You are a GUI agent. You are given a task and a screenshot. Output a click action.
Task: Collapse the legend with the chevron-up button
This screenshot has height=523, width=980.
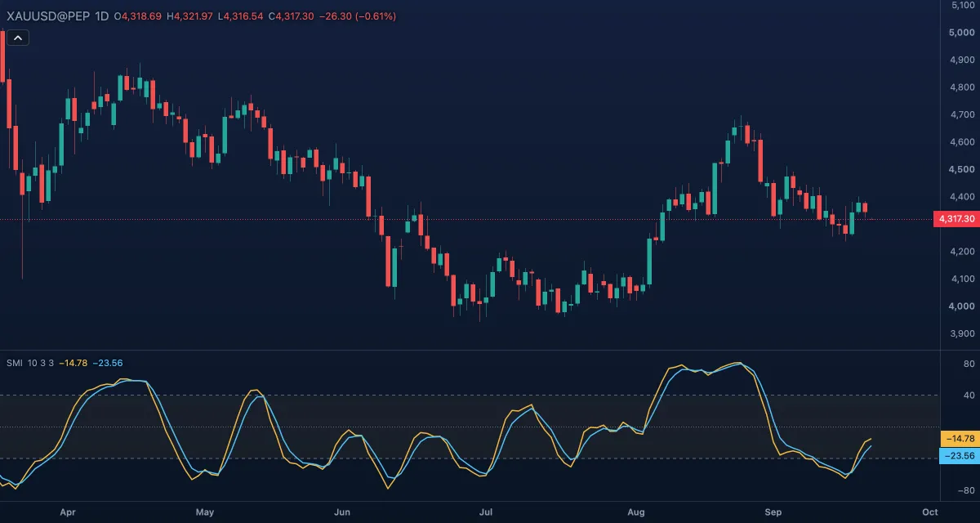18,38
